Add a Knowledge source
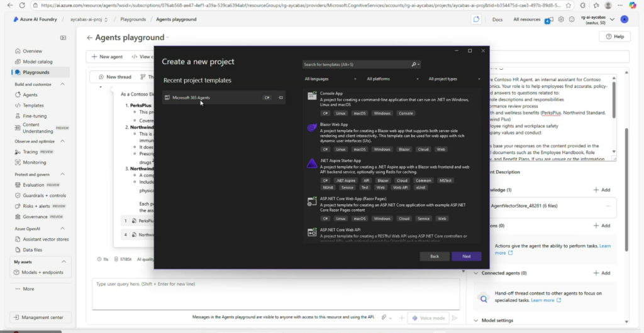 click(x=602, y=190)
